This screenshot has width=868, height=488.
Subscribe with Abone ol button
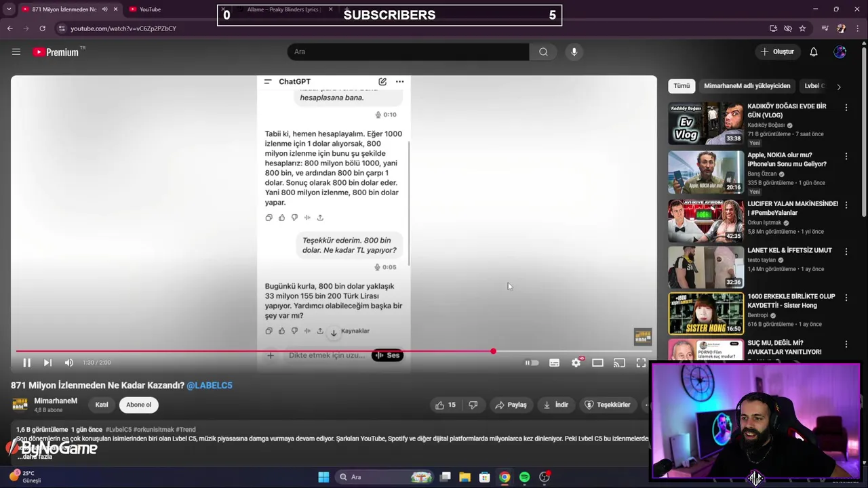(138, 405)
